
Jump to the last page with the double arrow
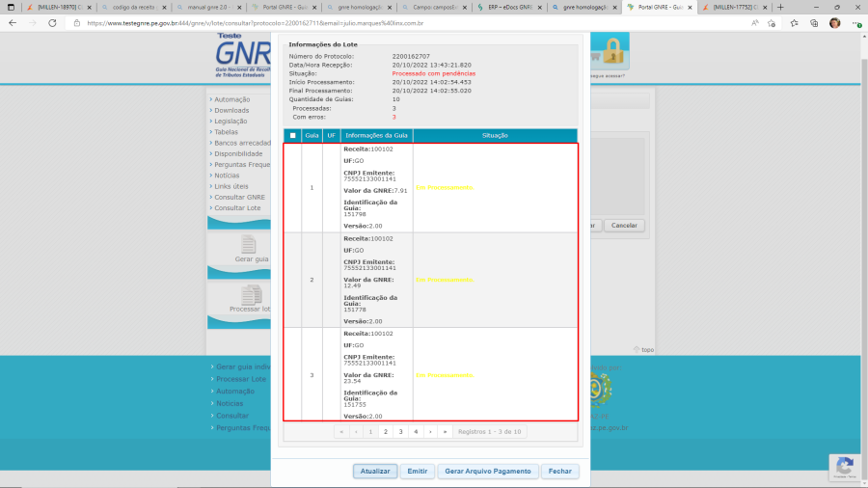(x=445, y=431)
